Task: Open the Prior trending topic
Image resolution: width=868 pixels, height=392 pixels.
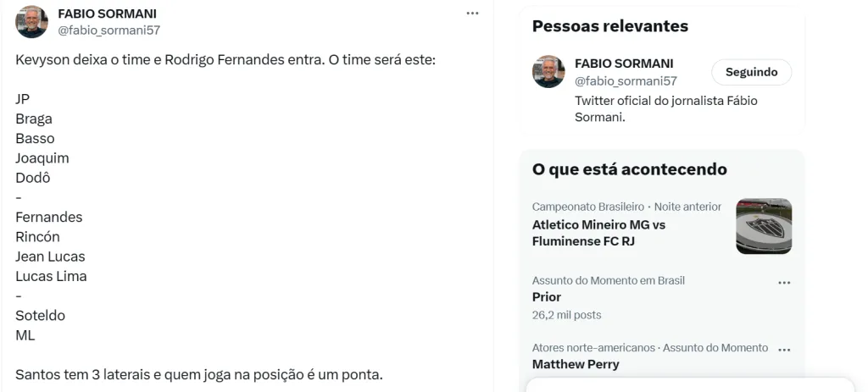Action: pos(547,297)
